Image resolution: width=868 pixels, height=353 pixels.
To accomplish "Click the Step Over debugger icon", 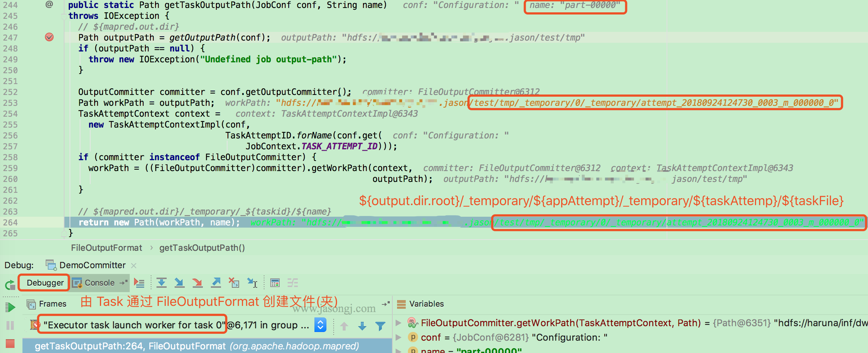I will click(x=162, y=283).
